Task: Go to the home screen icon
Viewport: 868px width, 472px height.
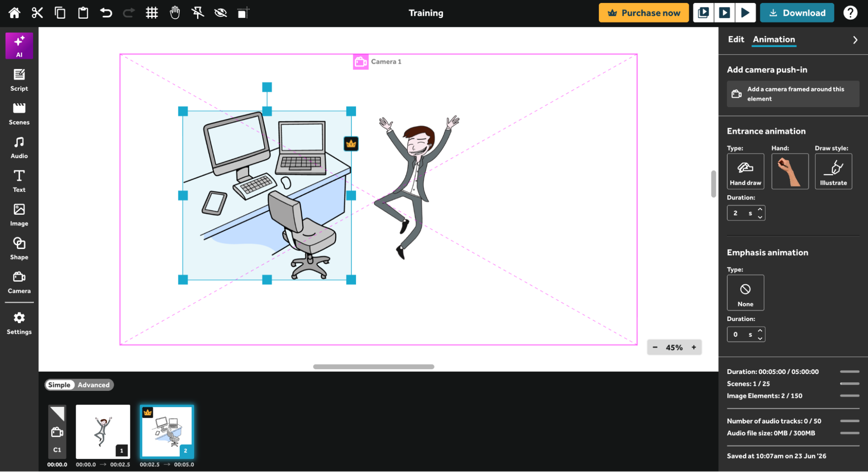Action: coord(14,13)
